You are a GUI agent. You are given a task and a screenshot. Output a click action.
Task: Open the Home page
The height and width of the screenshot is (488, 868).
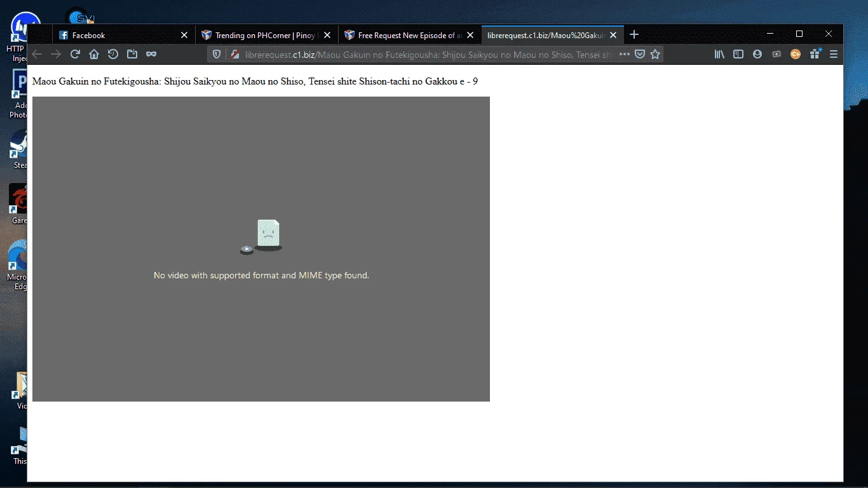point(94,55)
